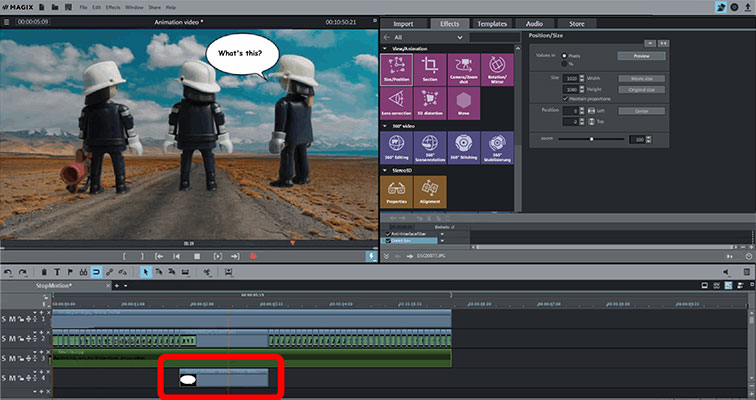Screen dimensions: 756x400
Task: Mute track 2 with M button
Action: pyautogui.click(x=12, y=339)
